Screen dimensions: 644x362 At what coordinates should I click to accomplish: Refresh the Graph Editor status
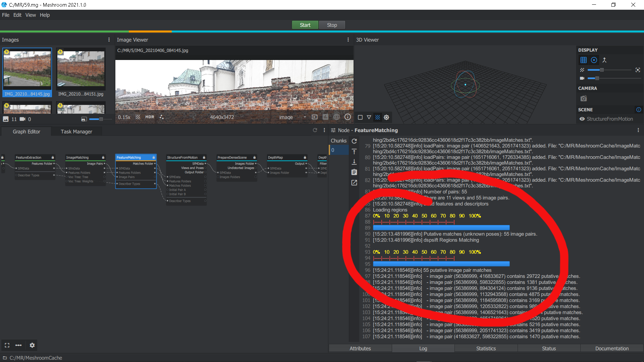(x=315, y=130)
